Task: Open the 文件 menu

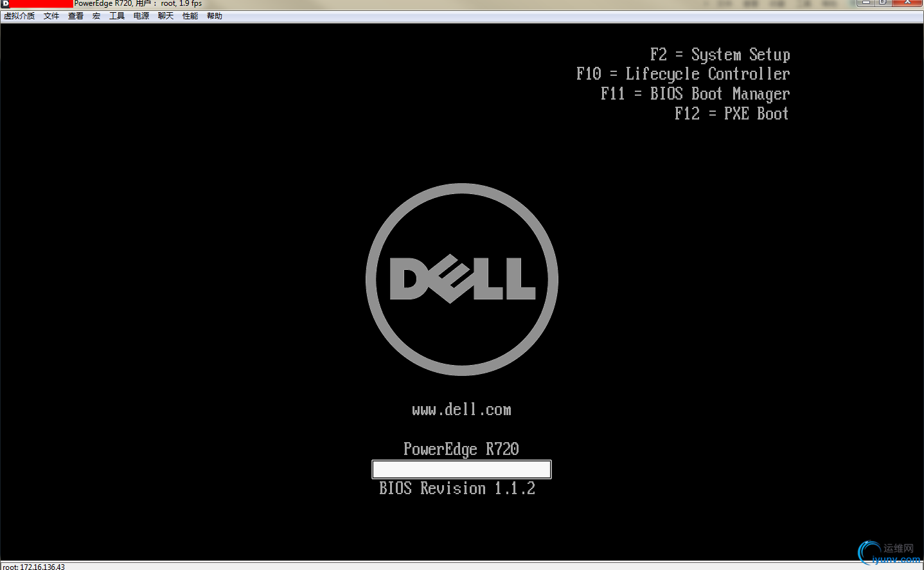Action: tap(51, 16)
